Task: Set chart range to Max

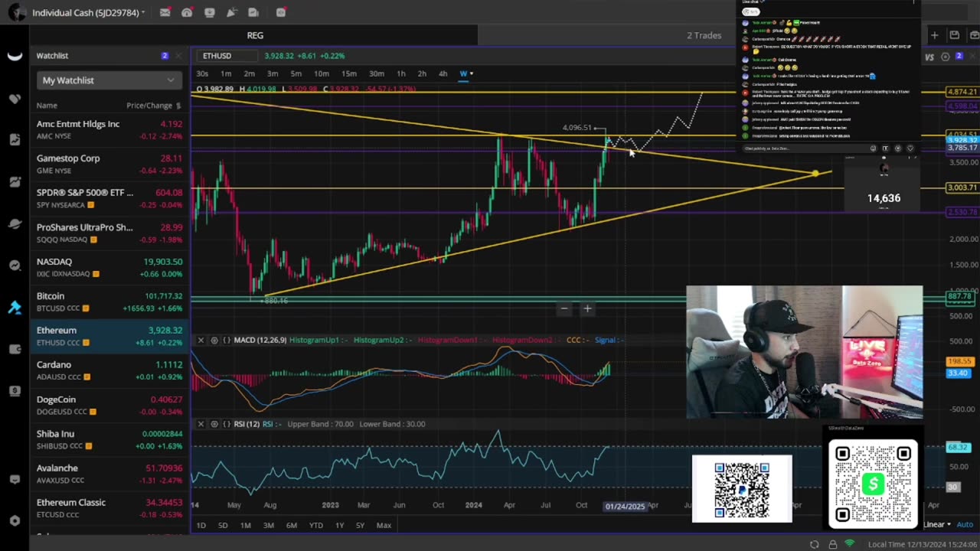Action: [x=384, y=525]
